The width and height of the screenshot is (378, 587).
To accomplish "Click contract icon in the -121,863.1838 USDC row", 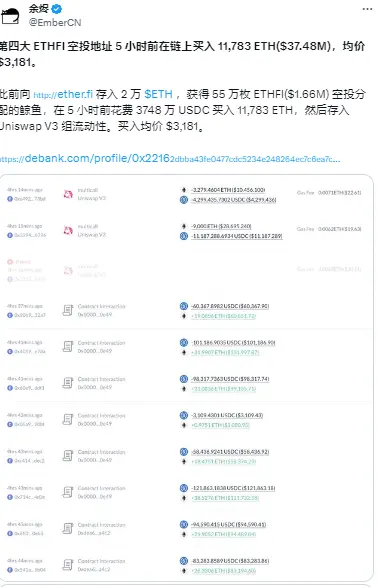I will coord(68,492).
